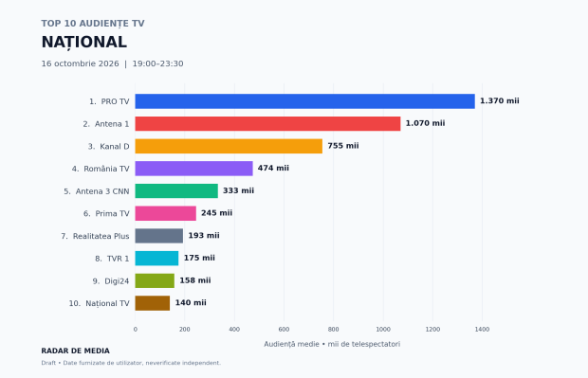The height and width of the screenshot is (378, 588).
Task: Select the purple România TV bar
Action: [193, 169]
